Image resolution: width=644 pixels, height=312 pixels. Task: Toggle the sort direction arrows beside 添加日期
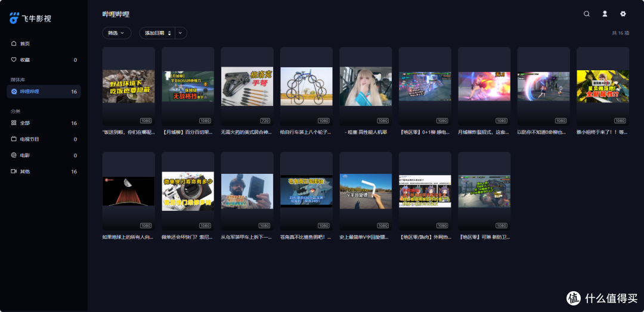(x=169, y=33)
